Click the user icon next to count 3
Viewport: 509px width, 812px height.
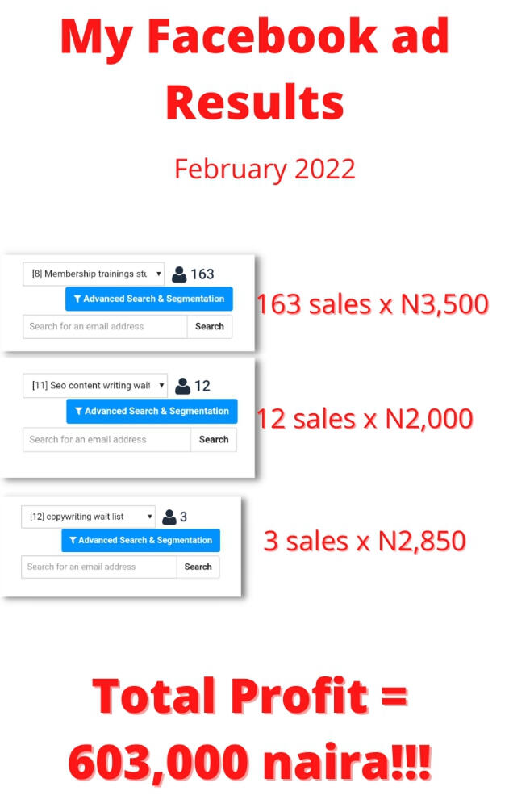169,517
